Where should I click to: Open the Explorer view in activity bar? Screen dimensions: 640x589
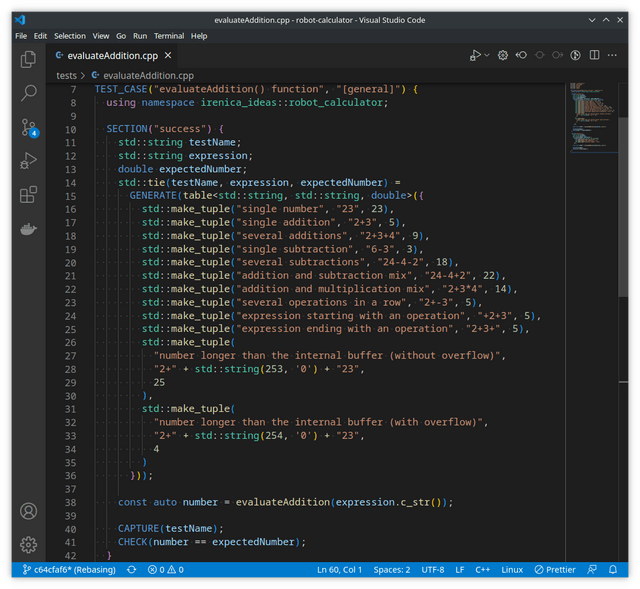(x=28, y=60)
